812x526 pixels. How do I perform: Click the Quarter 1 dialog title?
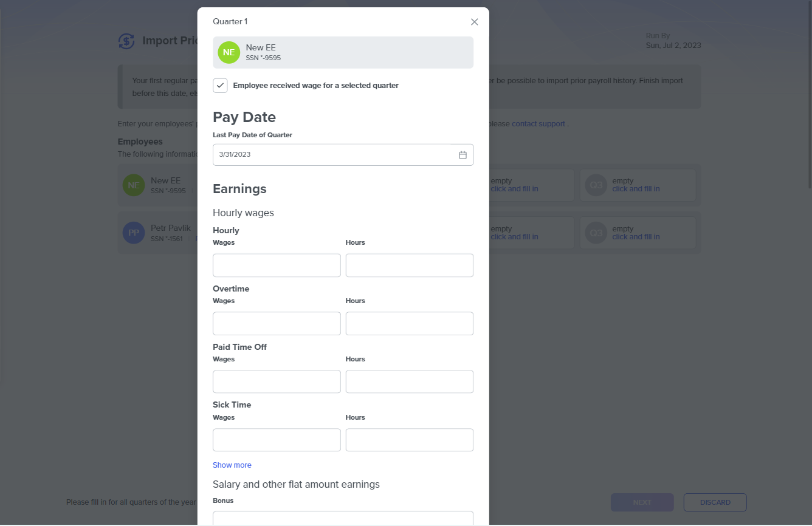230,22
